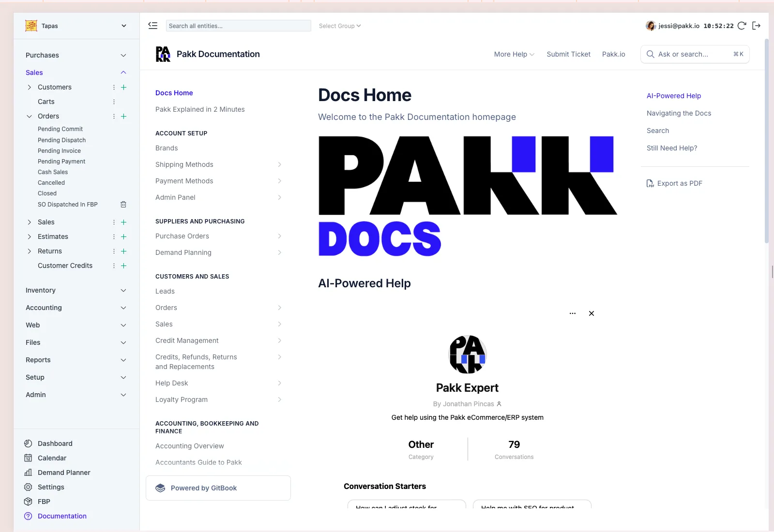
Task: Add a new estimate with plus icon
Action: click(123, 236)
